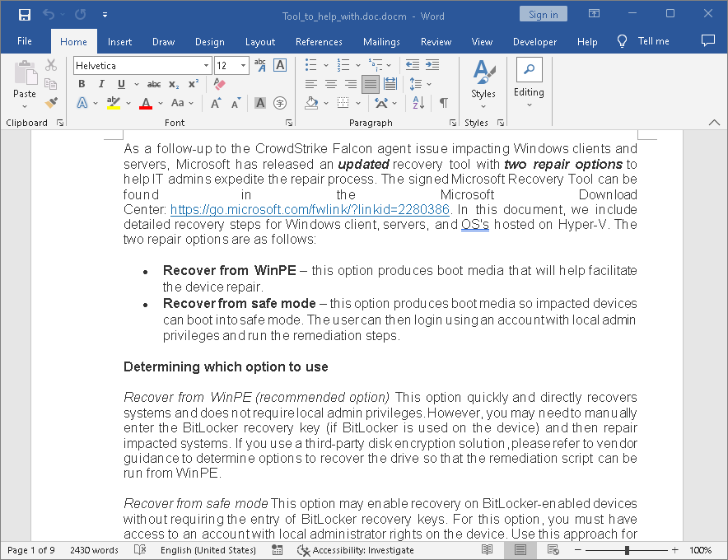This screenshot has height=560, width=728.
Task: Click the Clear All Formatting eraser icon
Action: coord(219,84)
